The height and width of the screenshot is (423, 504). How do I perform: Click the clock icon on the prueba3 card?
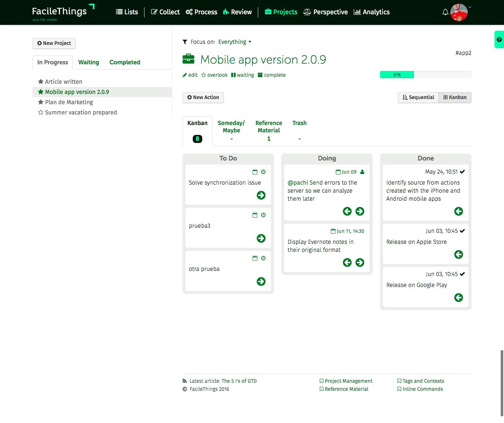point(263,215)
